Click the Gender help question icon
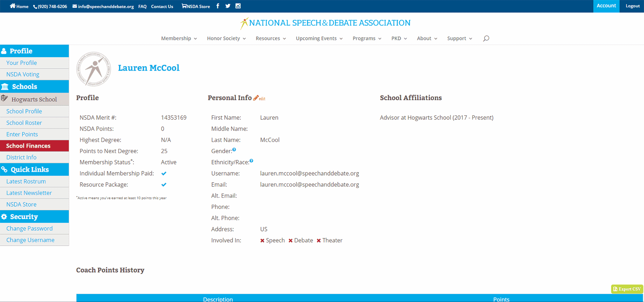Screen dimensions: 644x302 pos(234,150)
